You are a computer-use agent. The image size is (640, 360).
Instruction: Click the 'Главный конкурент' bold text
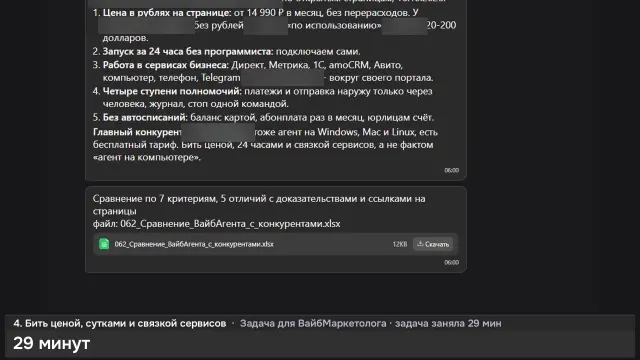(x=137, y=132)
